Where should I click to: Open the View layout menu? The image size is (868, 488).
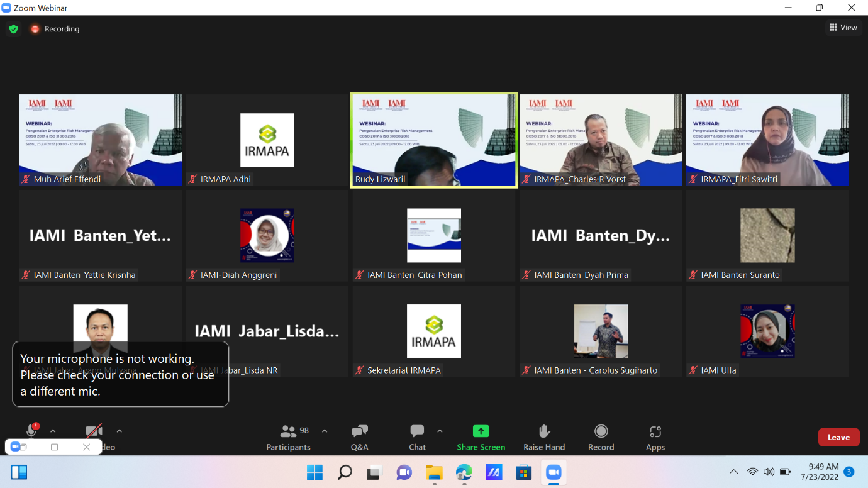[843, 27]
